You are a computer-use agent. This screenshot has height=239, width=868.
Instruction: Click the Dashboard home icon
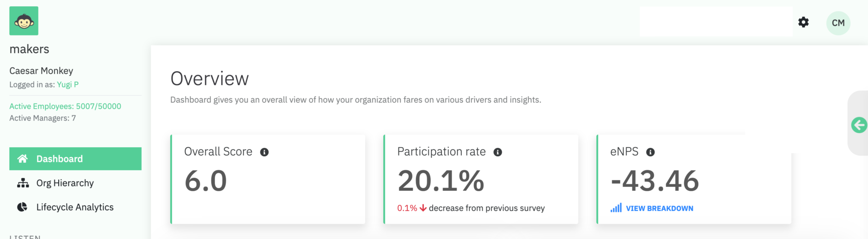(x=23, y=159)
